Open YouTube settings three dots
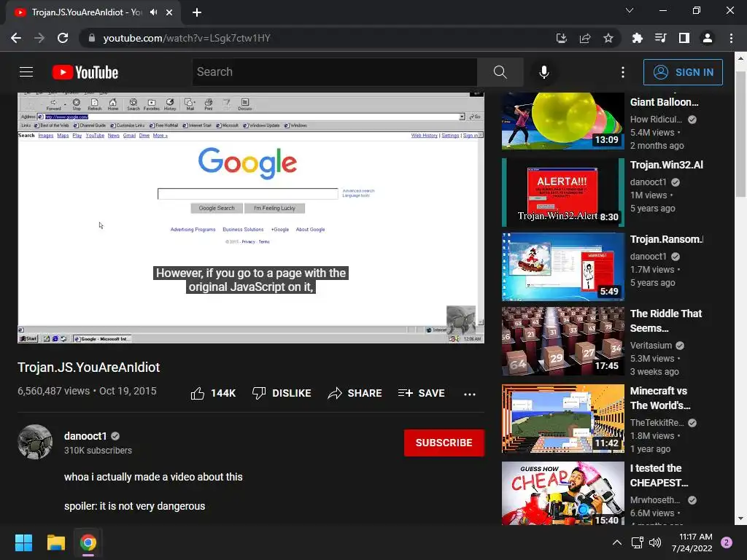 coord(623,72)
